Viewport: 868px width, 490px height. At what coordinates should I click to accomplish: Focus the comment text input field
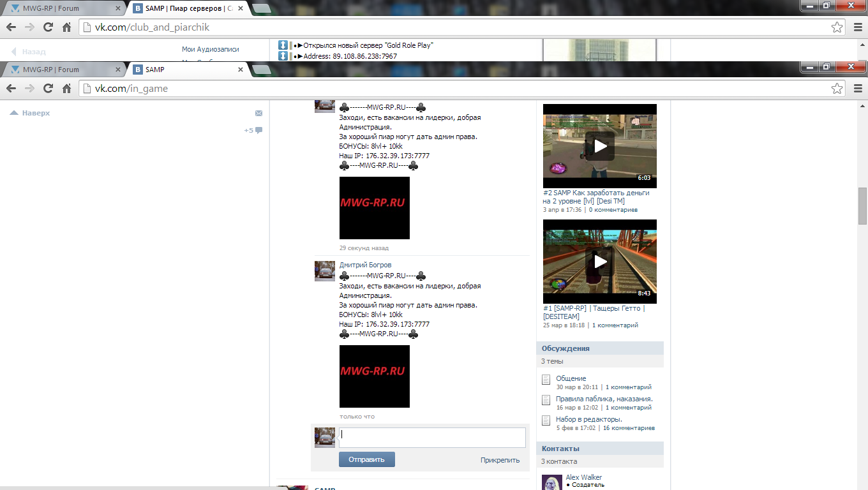point(432,438)
